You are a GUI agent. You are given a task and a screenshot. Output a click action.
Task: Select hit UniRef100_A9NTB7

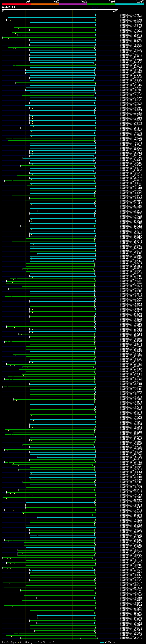point(131,72)
